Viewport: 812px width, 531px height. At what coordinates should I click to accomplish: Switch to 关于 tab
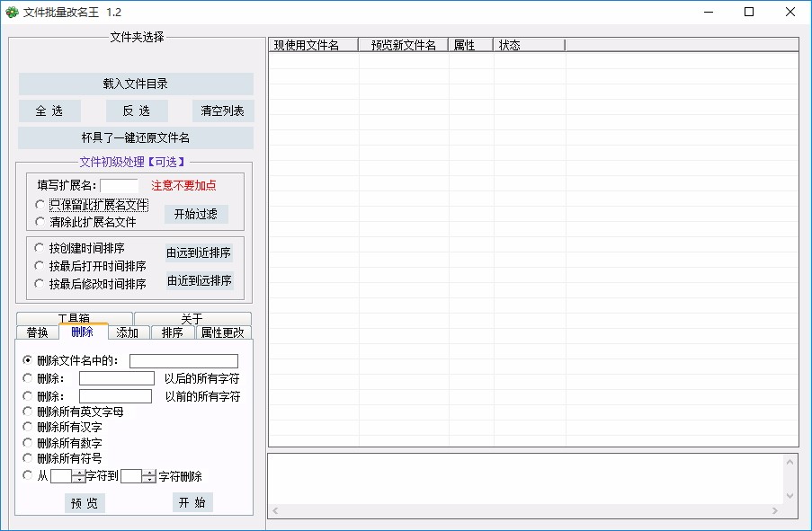(x=192, y=318)
